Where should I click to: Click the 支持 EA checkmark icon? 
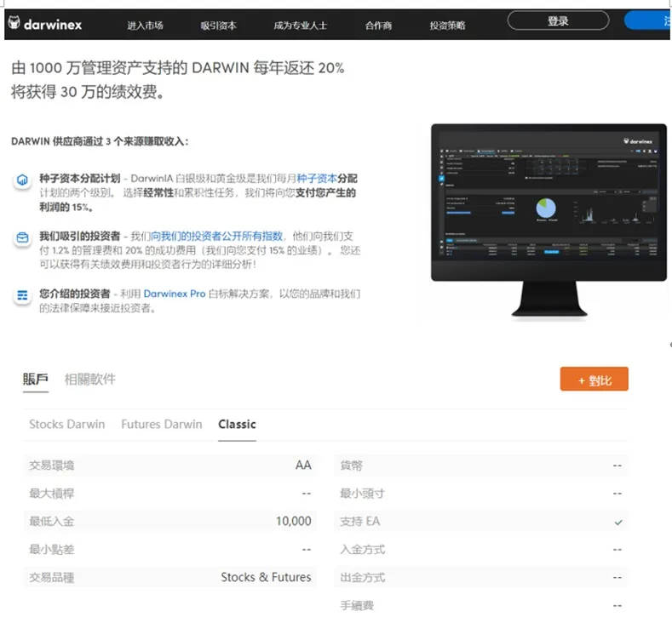pos(618,522)
